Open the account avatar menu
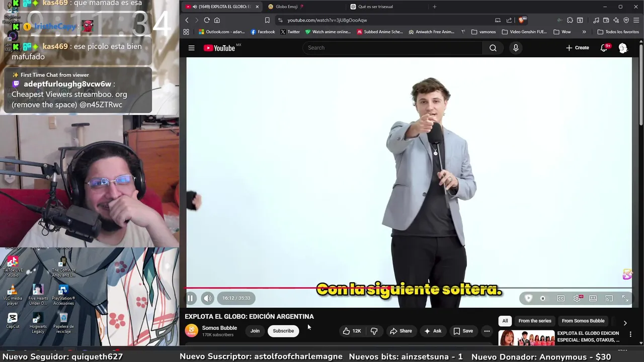 click(x=623, y=48)
